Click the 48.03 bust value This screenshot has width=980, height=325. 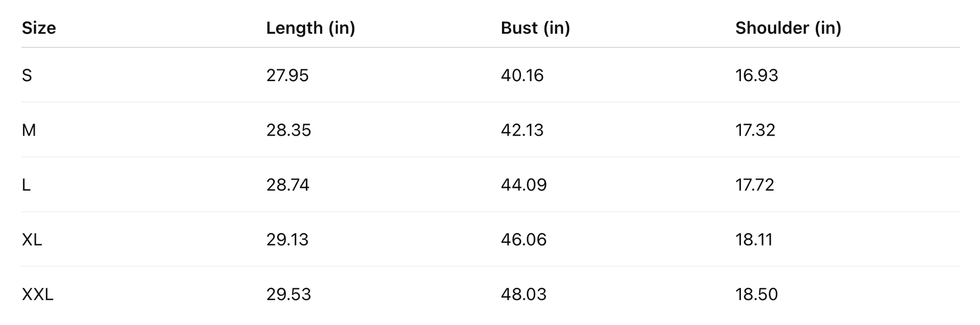pyautogui.click(x=523, y=295)
